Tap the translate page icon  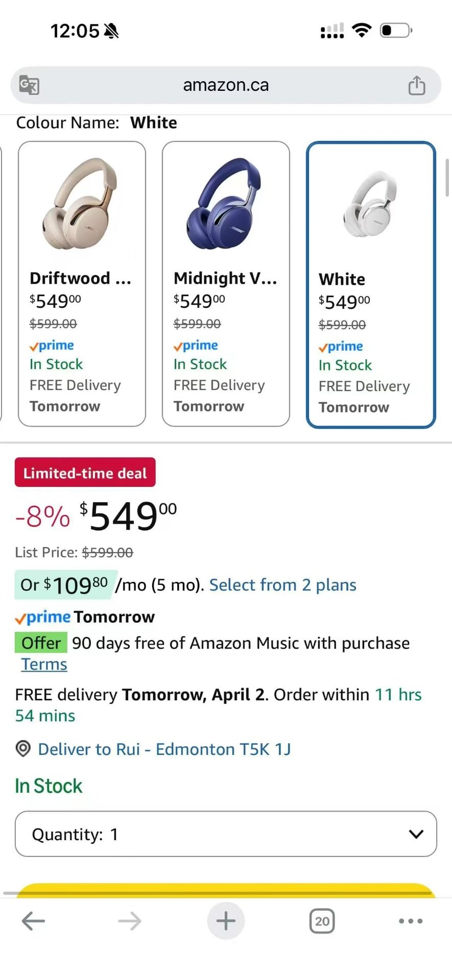(29, 85)
